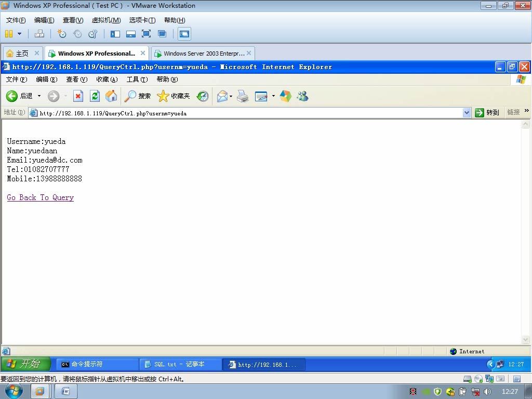Click the XP 开始 start button
Viewport: 532px width, 399px height.
click(26, 364)
